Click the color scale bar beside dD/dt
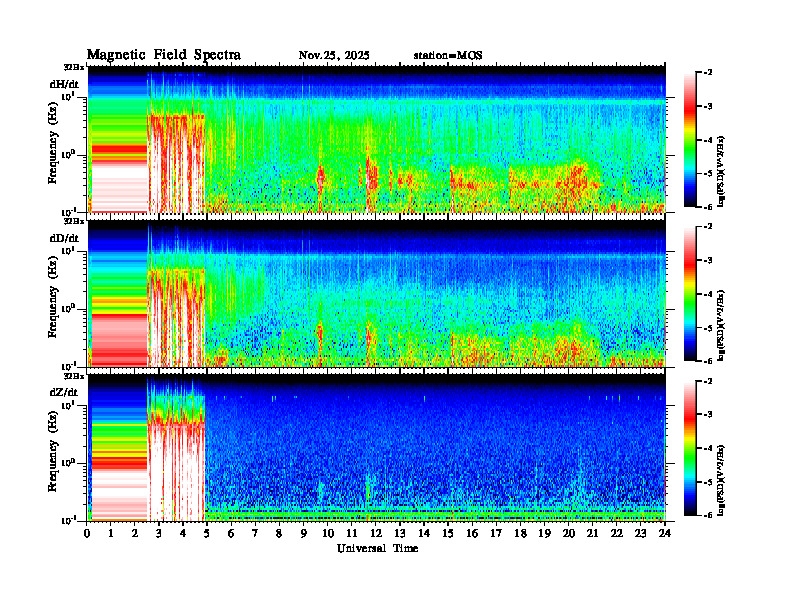 [689, 294]
